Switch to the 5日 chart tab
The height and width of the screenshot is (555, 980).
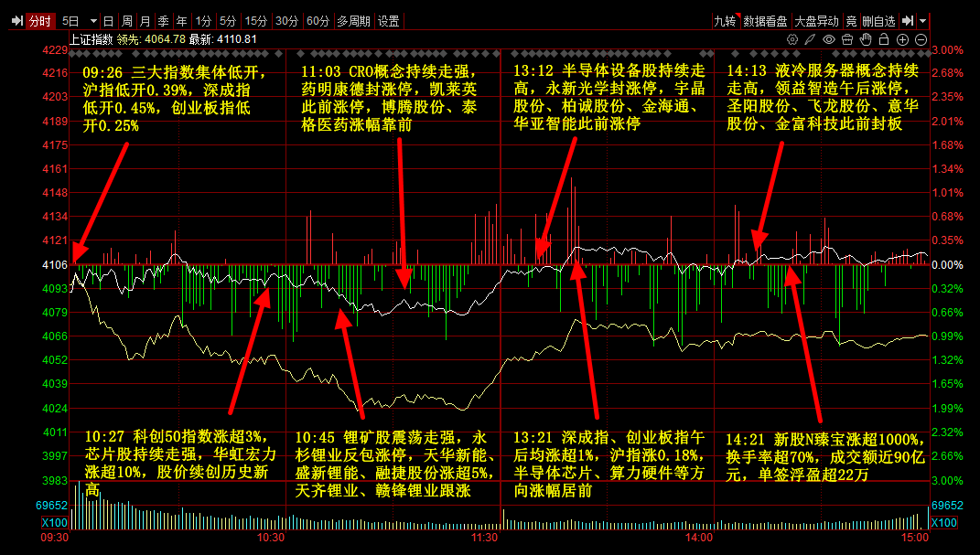[70, 21]
